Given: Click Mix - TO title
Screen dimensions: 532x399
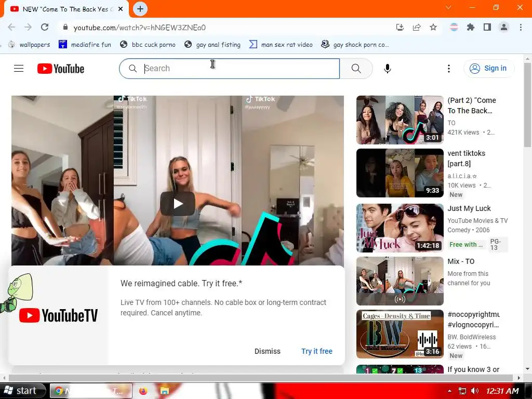Looking at the screenshot, I should click(461, 261).
